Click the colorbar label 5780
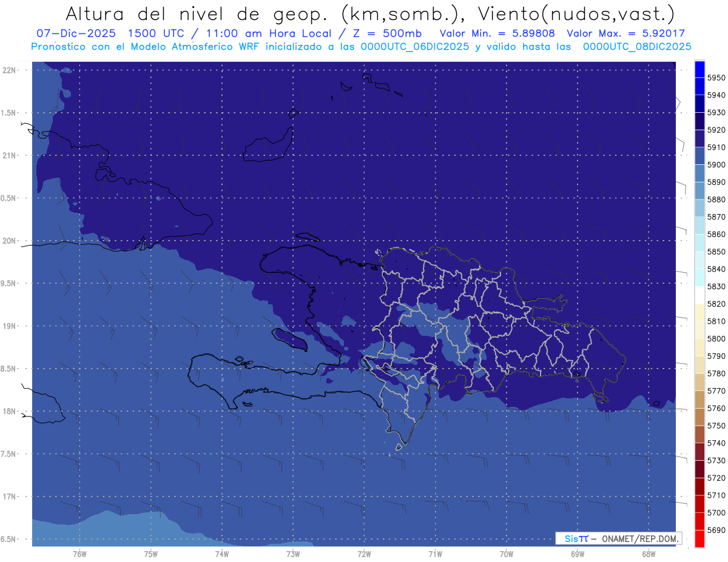728x562 pixels. click(716, 373)
